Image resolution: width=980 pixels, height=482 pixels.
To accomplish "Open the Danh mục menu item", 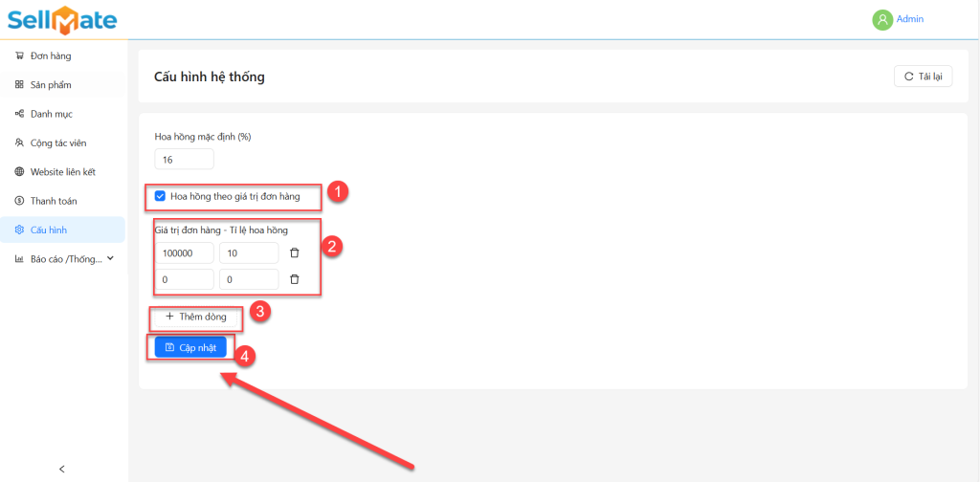I will click(x=51, y=114).
